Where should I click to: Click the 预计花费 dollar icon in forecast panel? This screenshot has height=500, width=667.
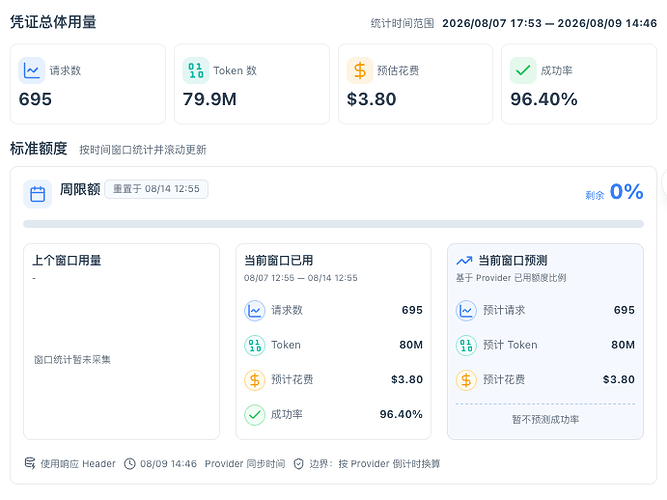466,380
